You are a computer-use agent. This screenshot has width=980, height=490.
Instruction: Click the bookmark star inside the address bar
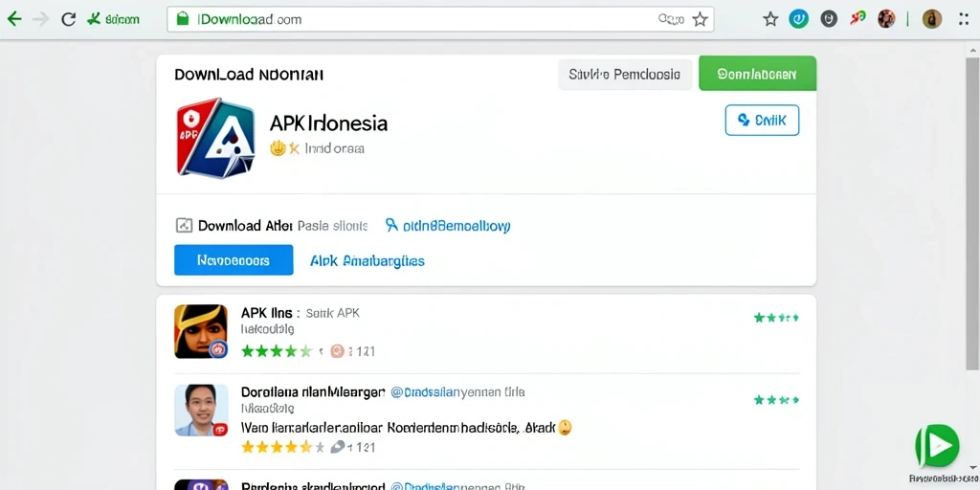700,19
